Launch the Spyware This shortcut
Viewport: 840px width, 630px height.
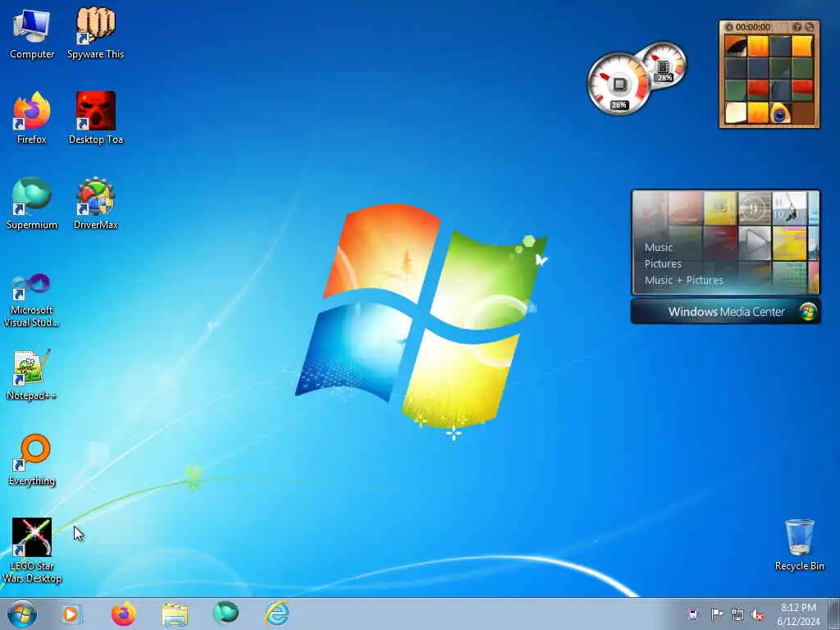pos(95,34)
